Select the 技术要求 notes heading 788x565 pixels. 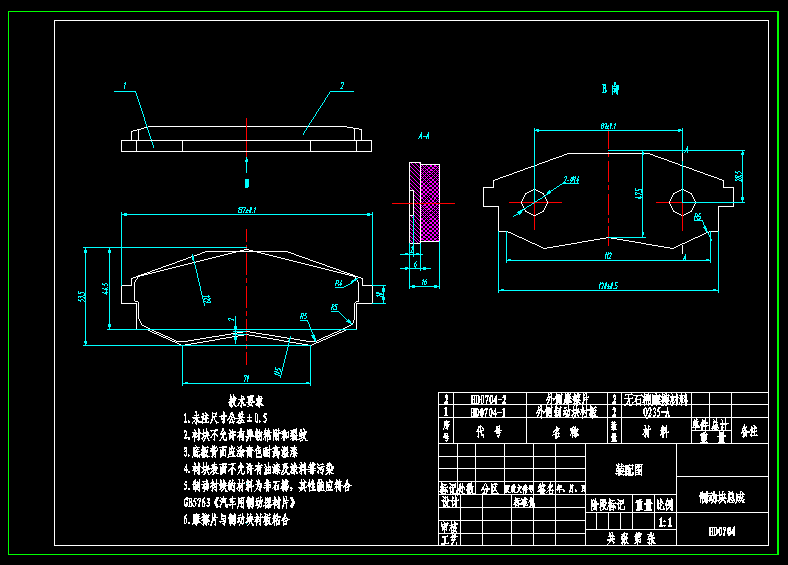[246, 401]
